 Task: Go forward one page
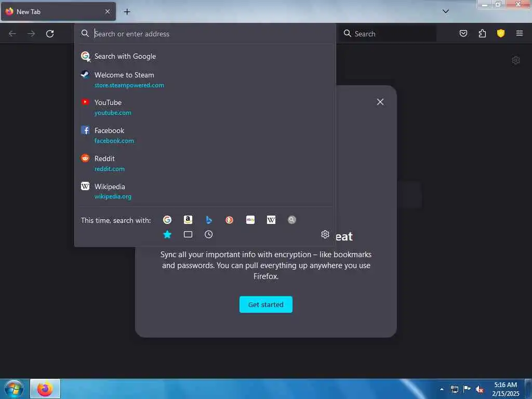[x=31, y=34]
